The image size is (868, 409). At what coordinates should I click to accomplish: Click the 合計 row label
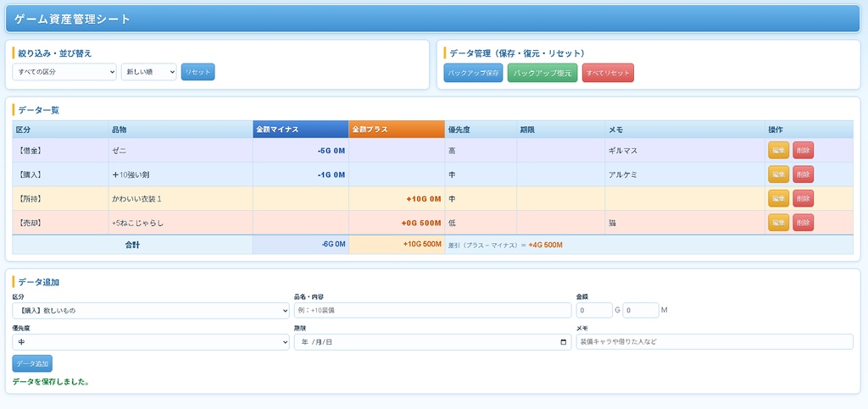click(x=132, y=244)
